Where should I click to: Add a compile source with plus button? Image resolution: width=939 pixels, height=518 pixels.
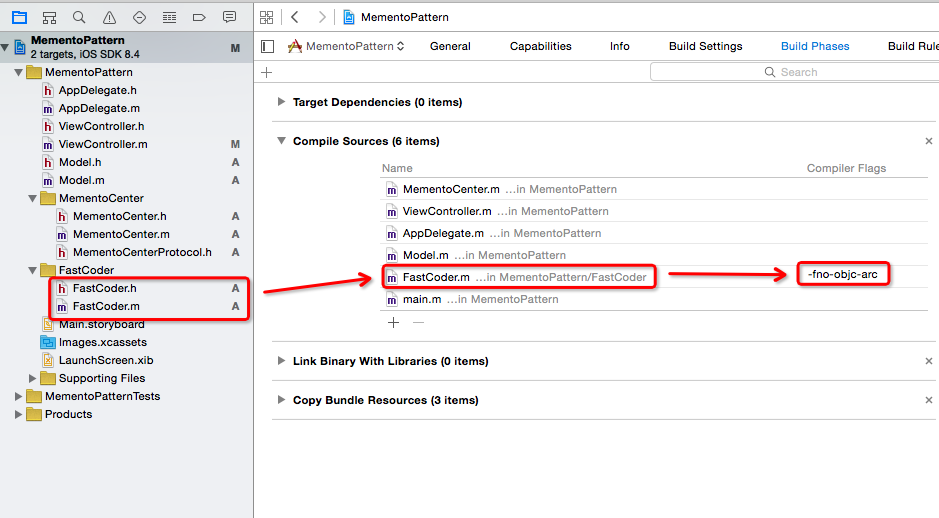[x=393, y=323]
